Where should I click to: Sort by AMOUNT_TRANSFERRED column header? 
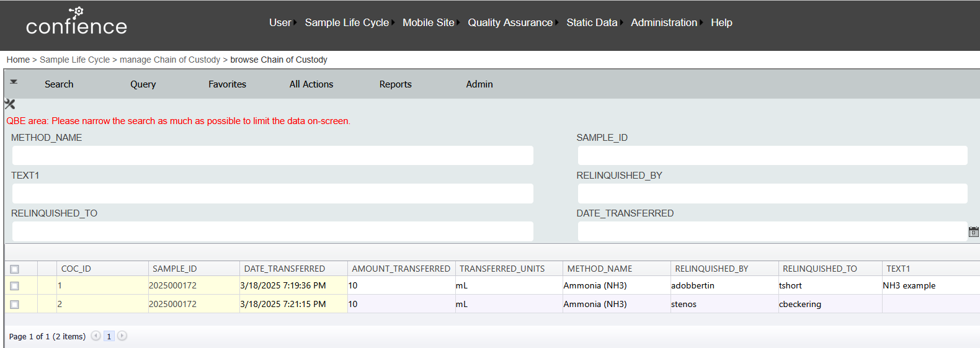pos(401,269)
